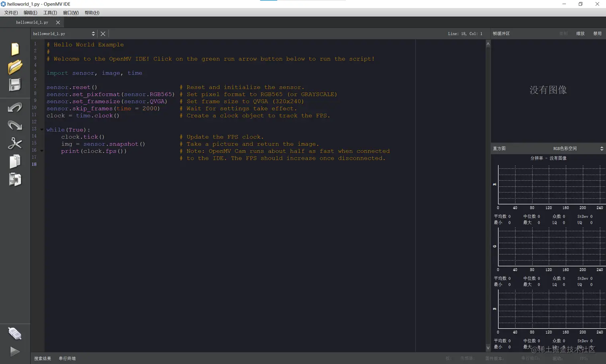Image resolution: width=606 pixels, height=364 pixels.
Task: Connect to the OpenMV Cam with the plug icon
Action: [15, 333]
